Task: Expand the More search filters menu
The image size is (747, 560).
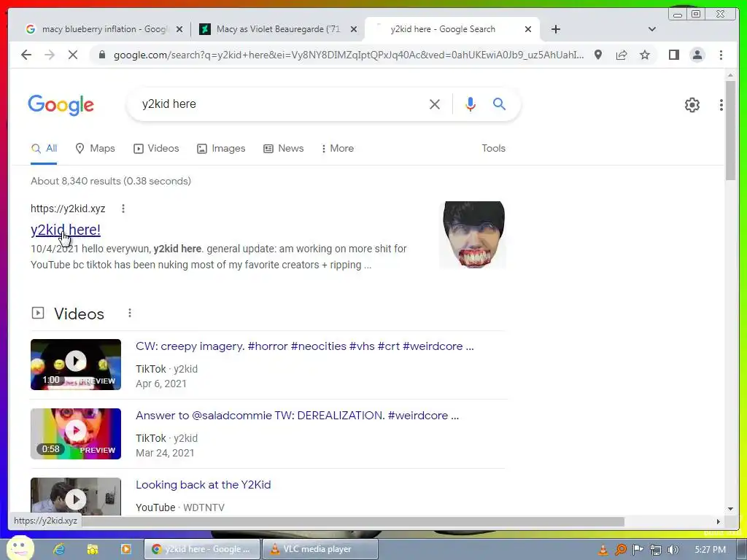Action: point(337,148)
